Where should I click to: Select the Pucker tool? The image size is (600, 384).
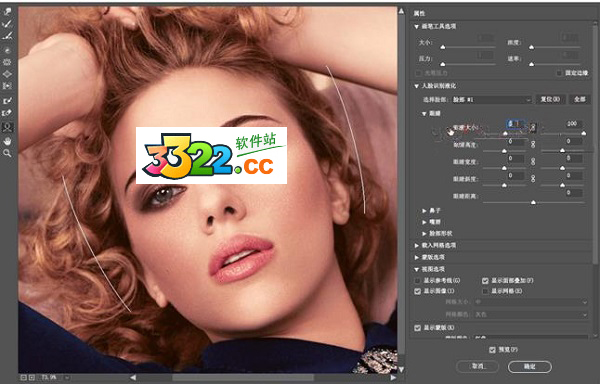pyautogui.click(x=7, y=62)
